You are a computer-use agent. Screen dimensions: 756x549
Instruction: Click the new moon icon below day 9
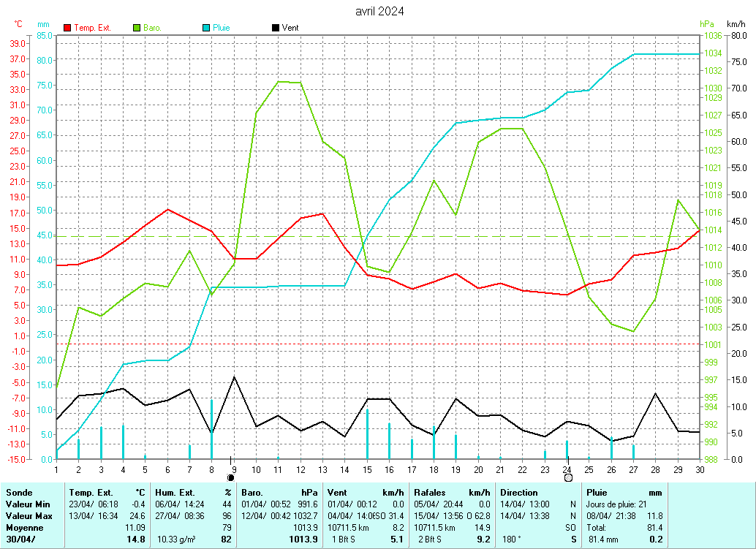point(231,477)
